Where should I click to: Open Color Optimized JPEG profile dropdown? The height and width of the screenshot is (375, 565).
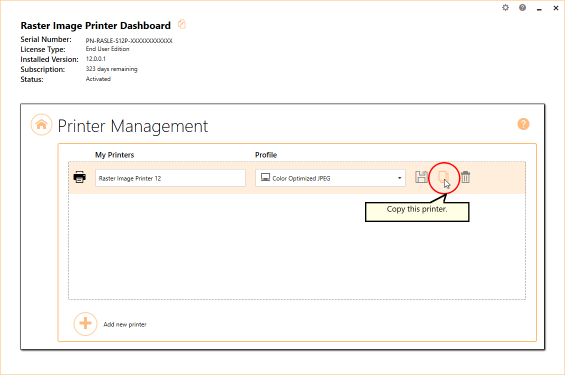coord(330,178)
